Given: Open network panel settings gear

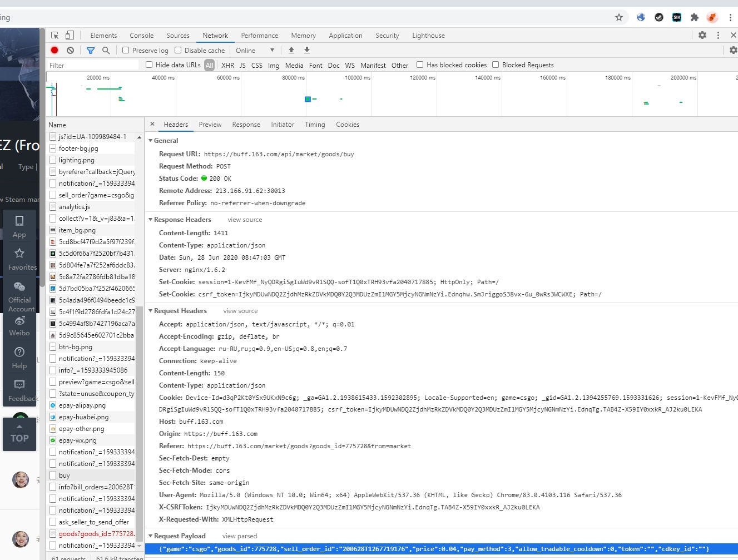Looking at the screenshot, I should click(734, 50).
